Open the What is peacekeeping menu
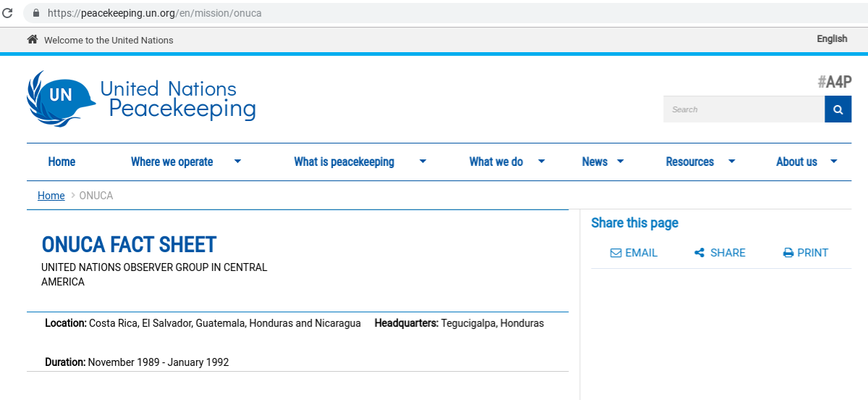 coord(344,162)
